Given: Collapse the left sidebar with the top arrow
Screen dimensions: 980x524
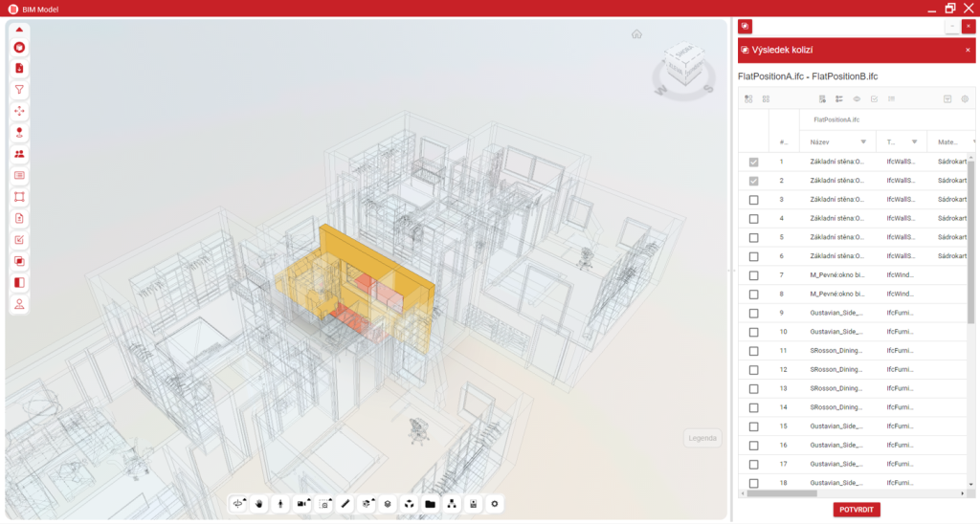Looking at the screenshot, I should (19, 30).
